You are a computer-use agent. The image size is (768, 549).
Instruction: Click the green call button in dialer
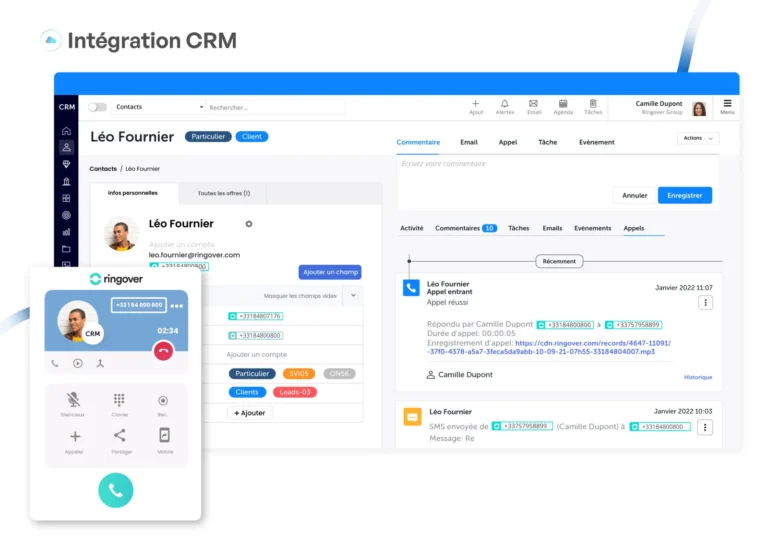pos(116,490)
